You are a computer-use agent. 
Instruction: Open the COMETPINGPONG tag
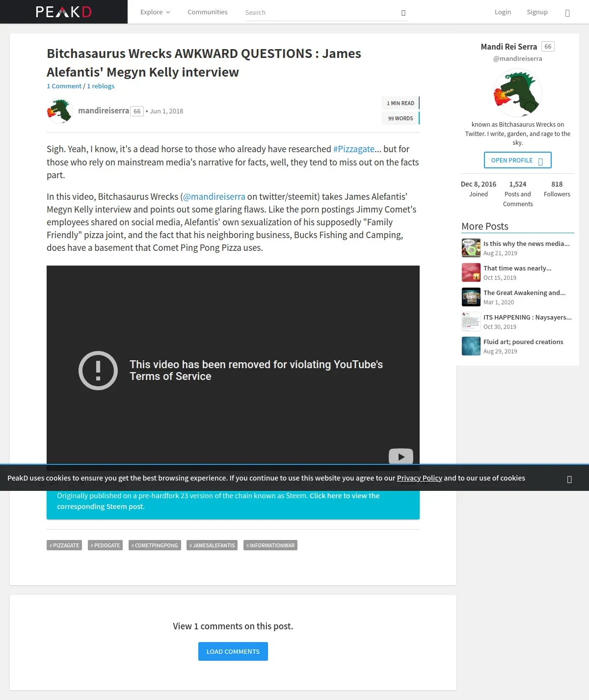155,545
